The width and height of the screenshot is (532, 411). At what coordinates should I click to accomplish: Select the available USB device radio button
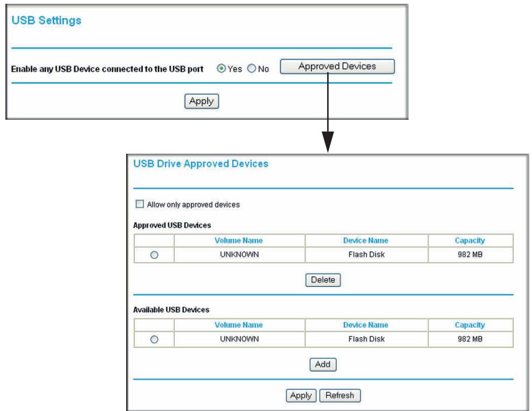[x=154, y=339]
